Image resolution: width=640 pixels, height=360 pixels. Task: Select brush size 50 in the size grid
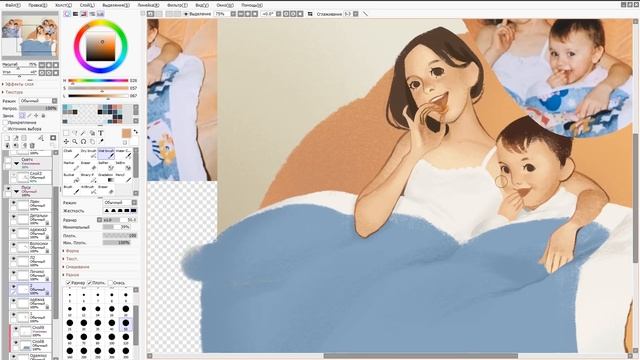tap(126, 324)
